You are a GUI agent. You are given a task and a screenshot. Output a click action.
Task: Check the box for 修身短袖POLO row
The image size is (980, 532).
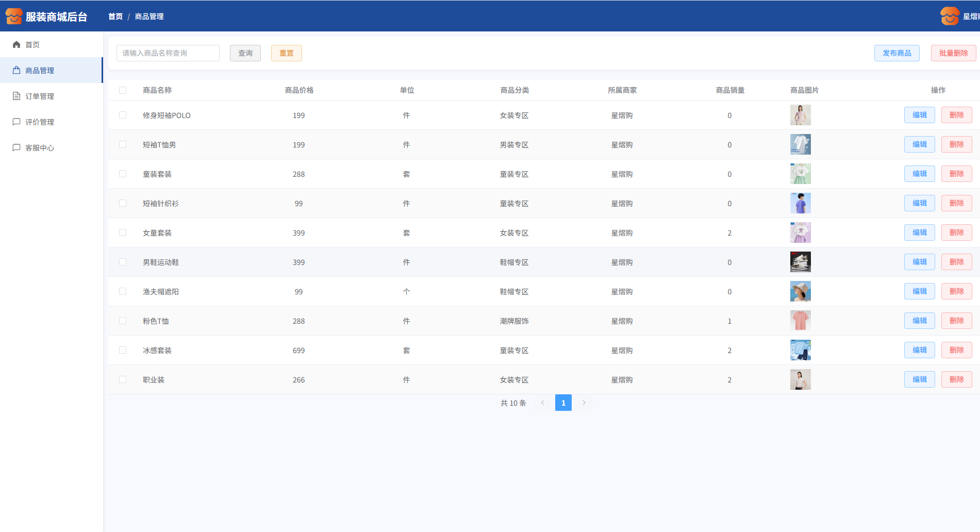(123, 115)
